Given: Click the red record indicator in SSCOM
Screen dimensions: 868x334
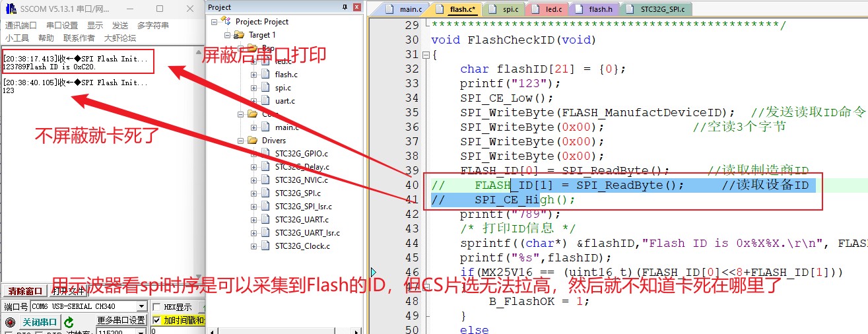Looking at the screenshot, I should click(9, 322).
